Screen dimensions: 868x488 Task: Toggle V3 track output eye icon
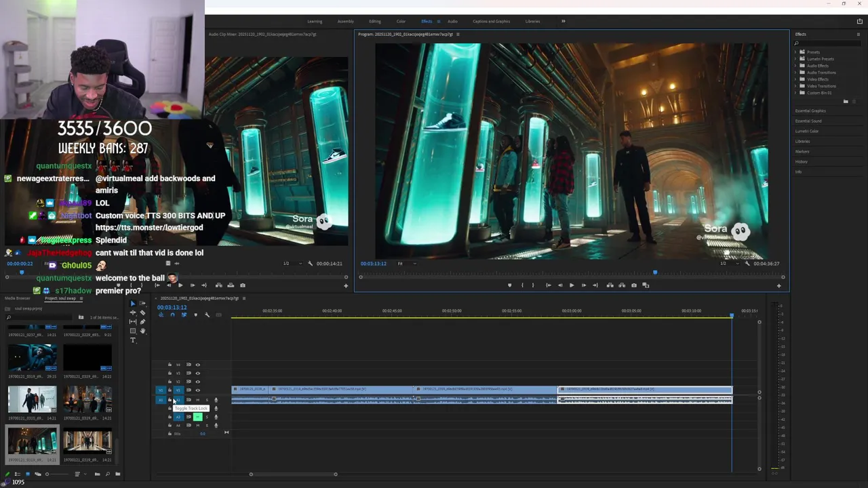tap(198, 373)
